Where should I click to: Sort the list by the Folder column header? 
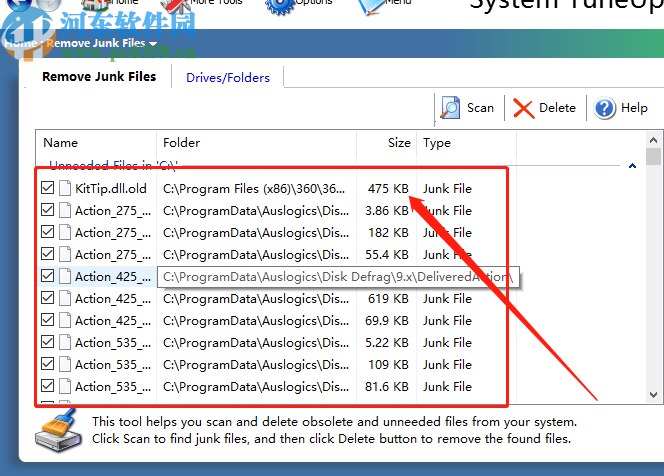click(181, 143)
